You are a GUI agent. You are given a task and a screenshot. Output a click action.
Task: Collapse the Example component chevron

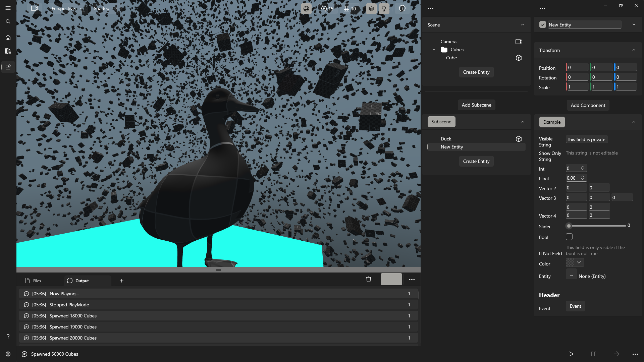tap(634, 122)
